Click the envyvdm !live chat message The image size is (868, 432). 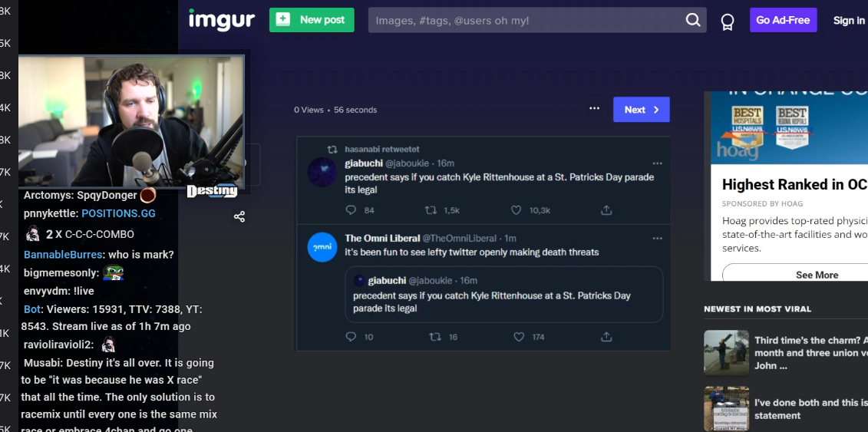pos(58,291)
